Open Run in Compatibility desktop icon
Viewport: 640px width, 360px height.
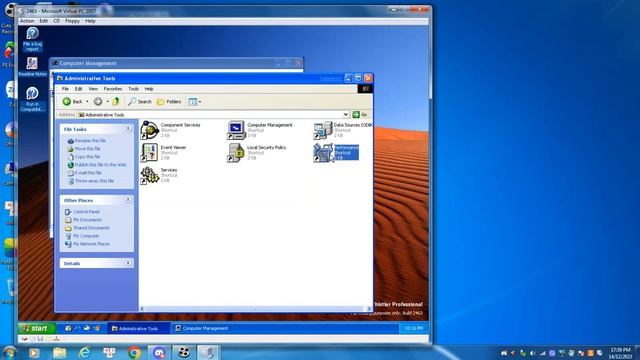tap(32, 99)
